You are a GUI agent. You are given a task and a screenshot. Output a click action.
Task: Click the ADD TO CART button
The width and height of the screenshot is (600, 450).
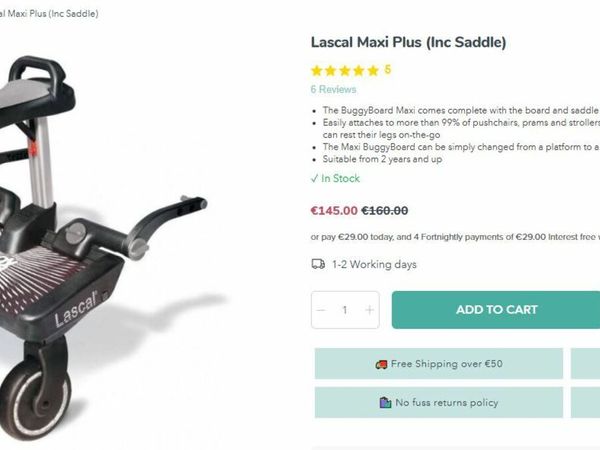click(496, 310)
